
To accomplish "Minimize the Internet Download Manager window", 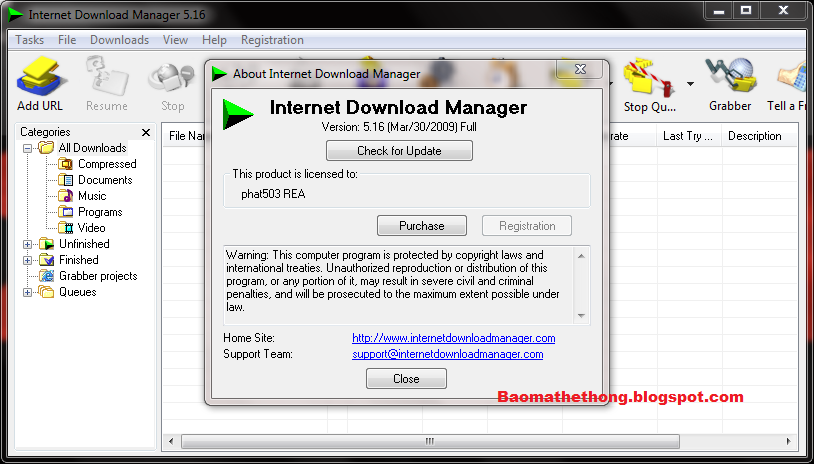I will tap(719, 11).
